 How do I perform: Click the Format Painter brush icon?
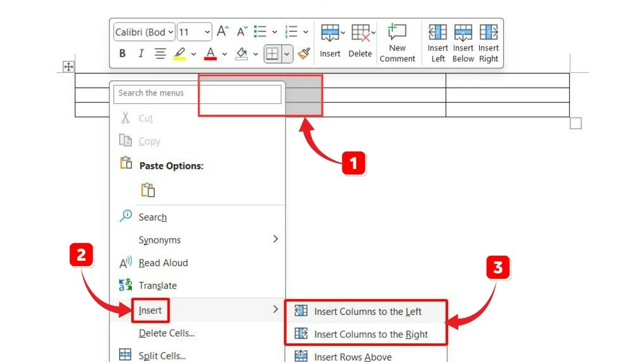tap(304, 54)
